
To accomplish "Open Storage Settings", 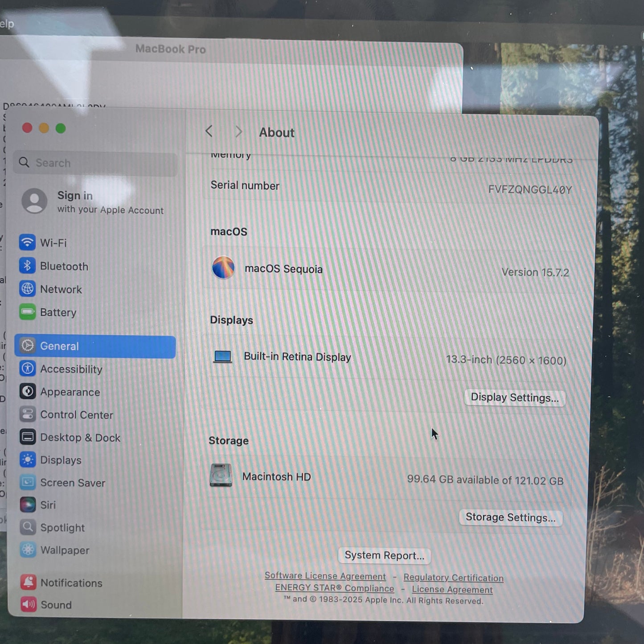I will coord(511,517).
